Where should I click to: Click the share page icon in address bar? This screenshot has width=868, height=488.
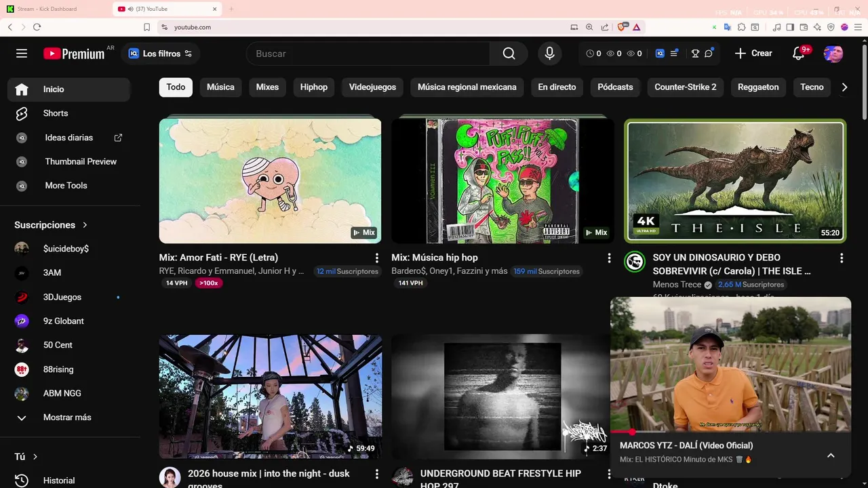tap(604, 27)
